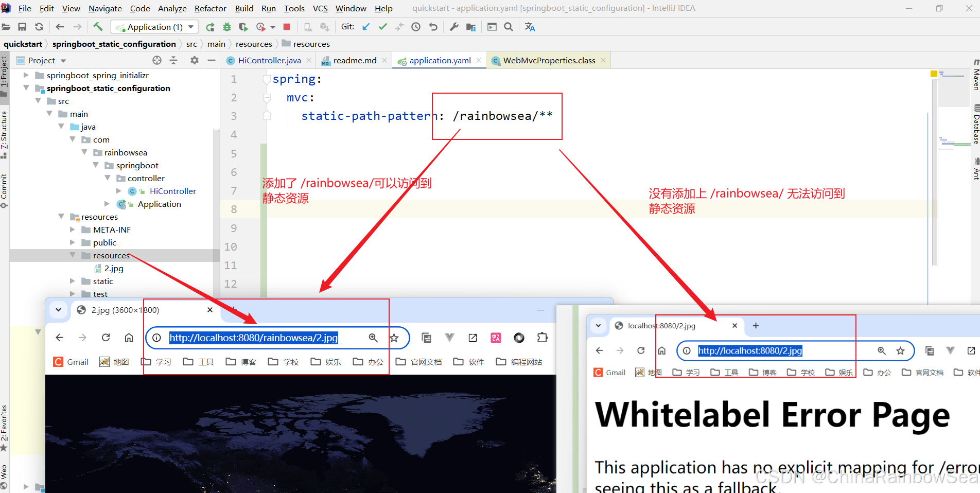980x493 pixels.
Task: Reload the 2.jpg browser page
Action: click(x=106, y=338)
